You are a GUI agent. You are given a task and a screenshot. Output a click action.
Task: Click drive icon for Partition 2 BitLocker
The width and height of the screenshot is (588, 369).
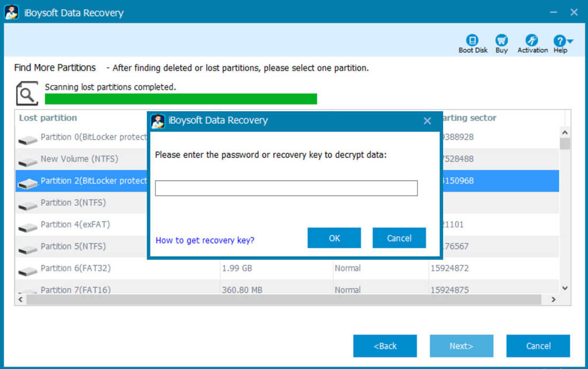coord(28,184)
